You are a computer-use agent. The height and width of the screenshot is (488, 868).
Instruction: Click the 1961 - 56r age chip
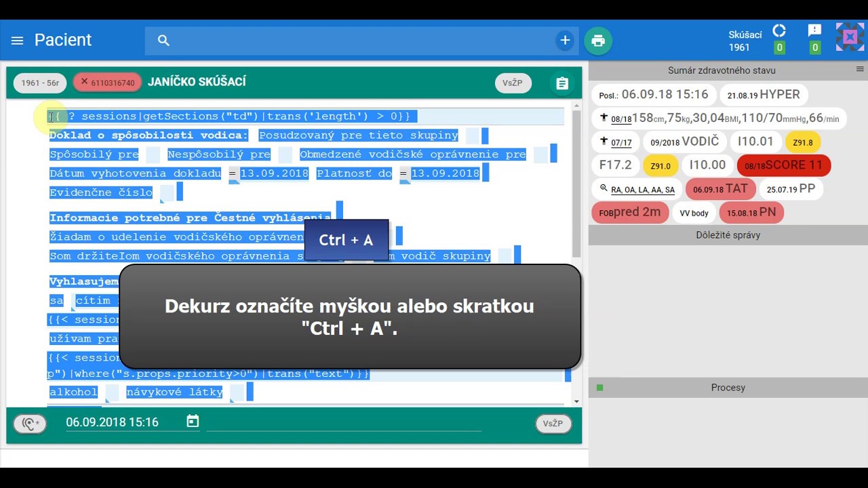coord(40,83)
